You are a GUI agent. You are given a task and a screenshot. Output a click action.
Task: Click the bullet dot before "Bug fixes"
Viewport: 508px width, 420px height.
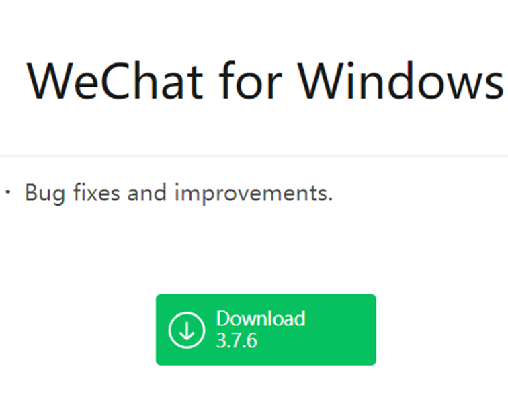(x=8, y=192)
